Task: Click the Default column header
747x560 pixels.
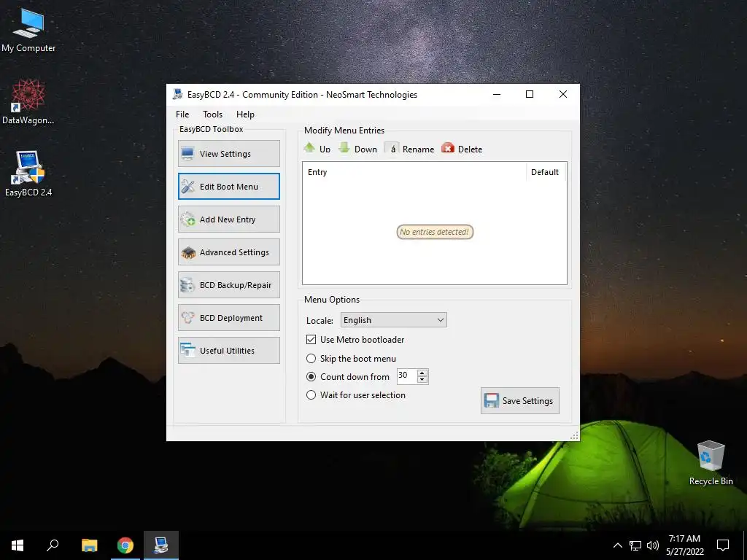Action: [546, 172]
